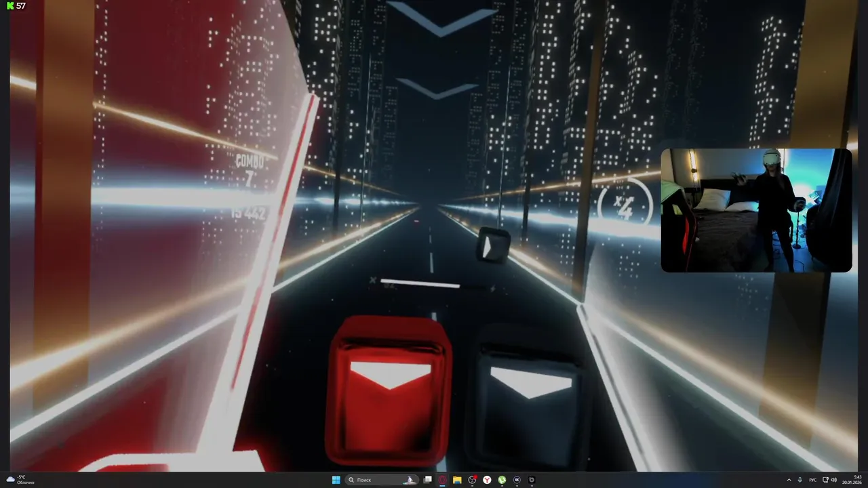The image size is (868, 488).
Task: Switch the РУС input language
Action: click(x=812, y=480)
